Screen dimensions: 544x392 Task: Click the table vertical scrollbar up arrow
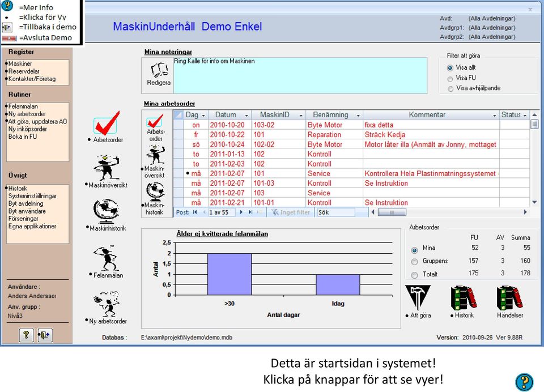[x=534, y=115]
